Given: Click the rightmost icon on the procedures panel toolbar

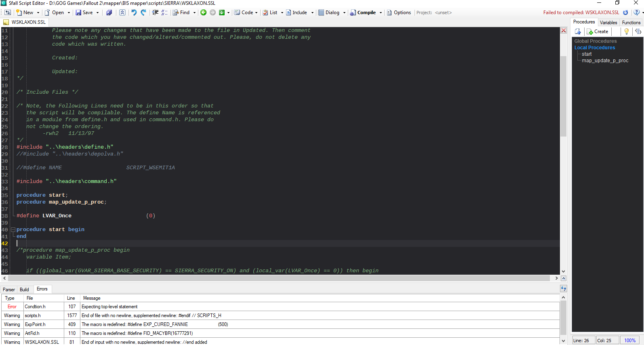Looking at the screenshot, I should click(638, 32).
